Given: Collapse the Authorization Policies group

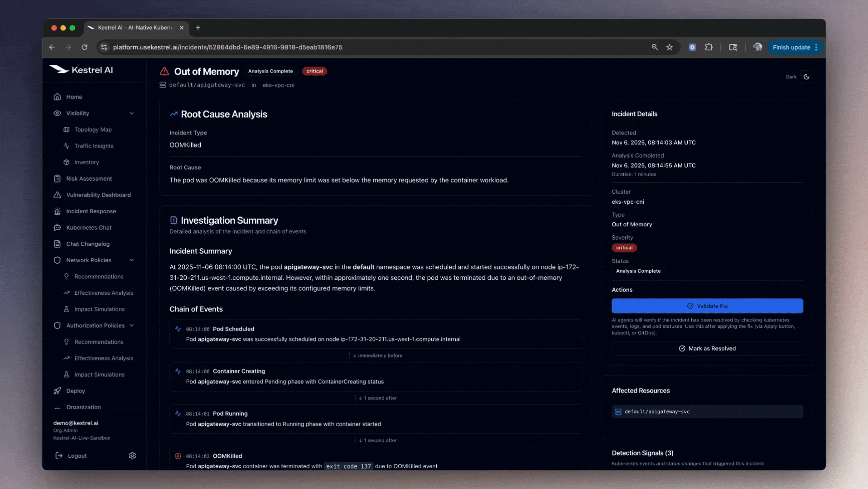Looking at the screenshot, I should point(131,326).
